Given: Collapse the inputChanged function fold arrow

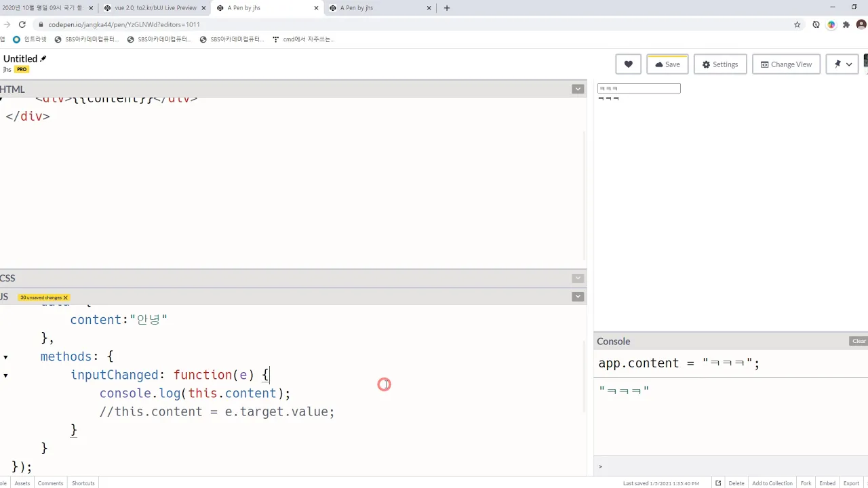Looking at the screenshot, I should tap(5, 375).
